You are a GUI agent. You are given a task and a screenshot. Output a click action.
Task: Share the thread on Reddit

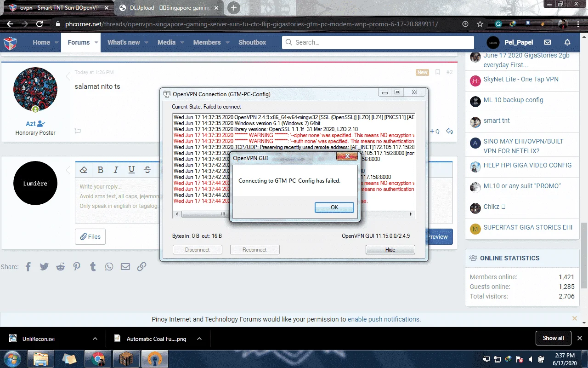coord(61,266)
